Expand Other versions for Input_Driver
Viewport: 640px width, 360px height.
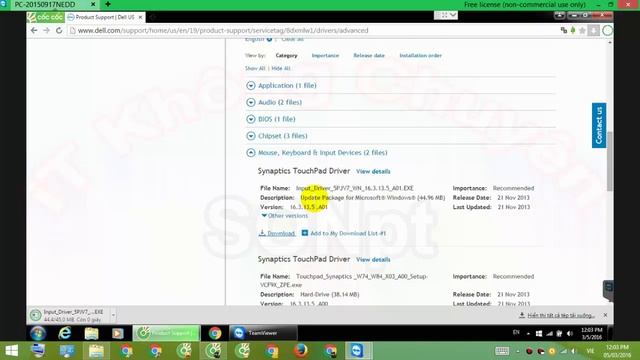[284, 216]
